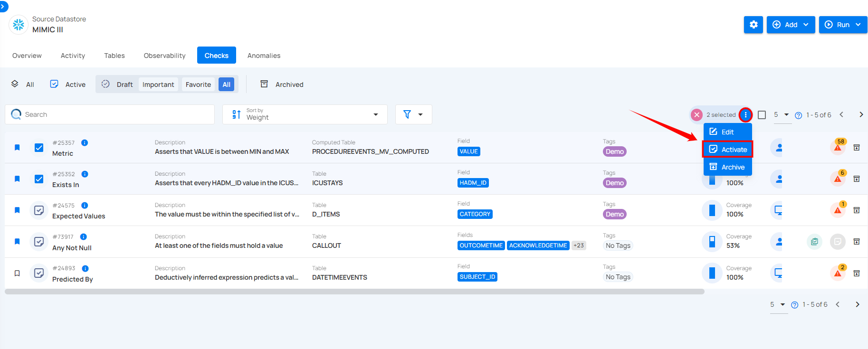868x349 pixels.
Task: Open info icon for check #24893
Action: (x=85, y=268)
